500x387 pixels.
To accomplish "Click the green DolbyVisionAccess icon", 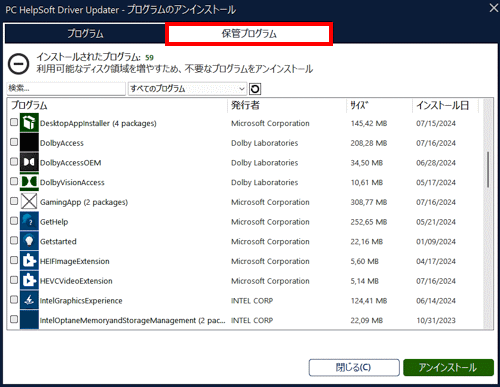I will pyautogui.click(x=29, y=182).
